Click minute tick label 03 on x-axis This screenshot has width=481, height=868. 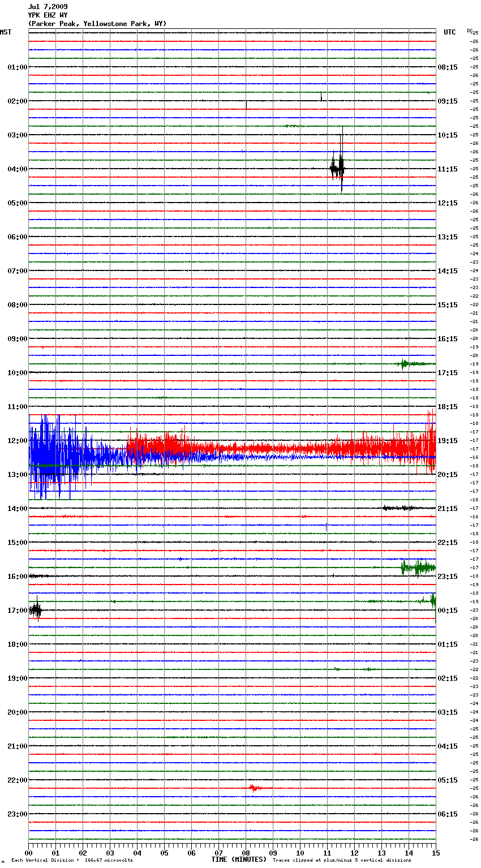[110, 853]
